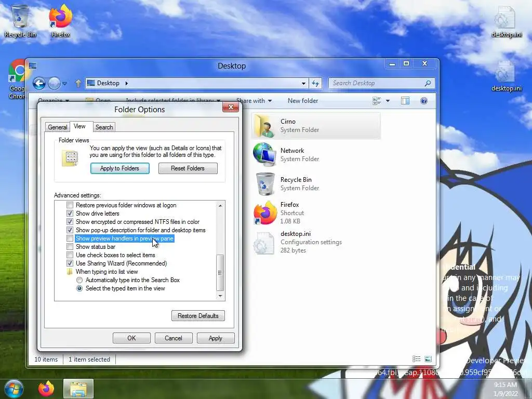Expand the Desktop breadcrumb arrow
This screenshot has width=532, height=399.
coord(127,83)
